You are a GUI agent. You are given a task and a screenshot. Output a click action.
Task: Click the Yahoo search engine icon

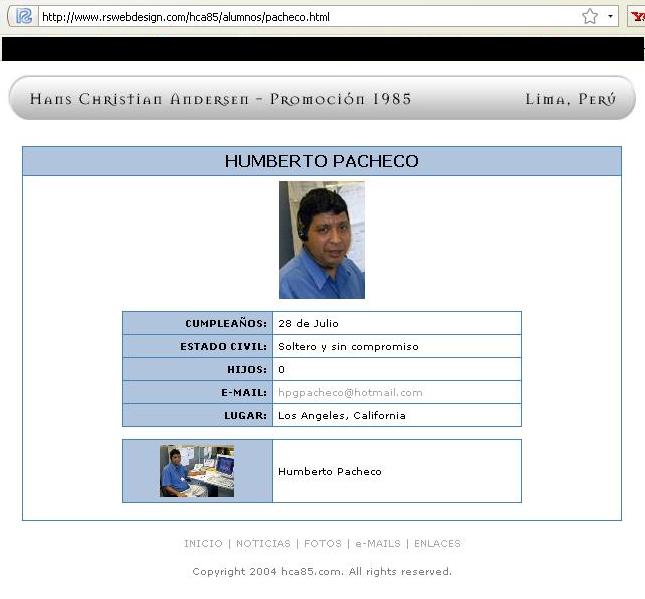(637, 16)
